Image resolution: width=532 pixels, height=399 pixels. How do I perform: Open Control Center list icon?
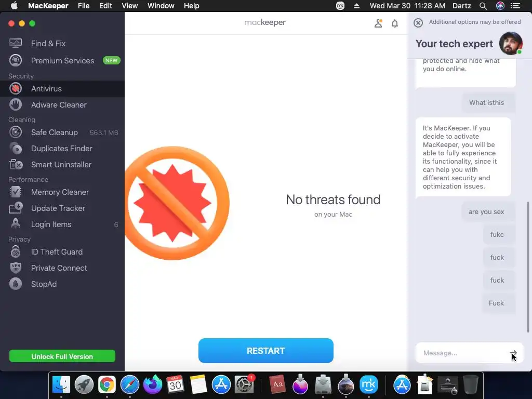515,6
